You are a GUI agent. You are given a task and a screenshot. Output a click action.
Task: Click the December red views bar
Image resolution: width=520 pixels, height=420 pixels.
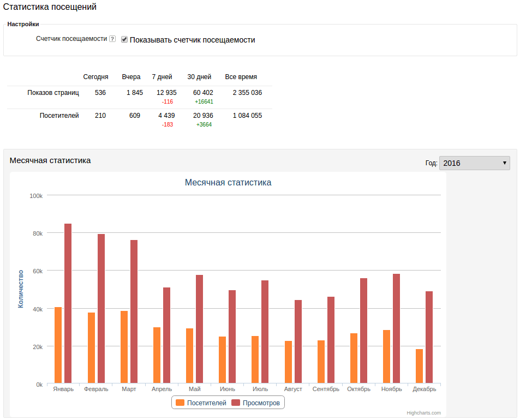tap(429, 337)
